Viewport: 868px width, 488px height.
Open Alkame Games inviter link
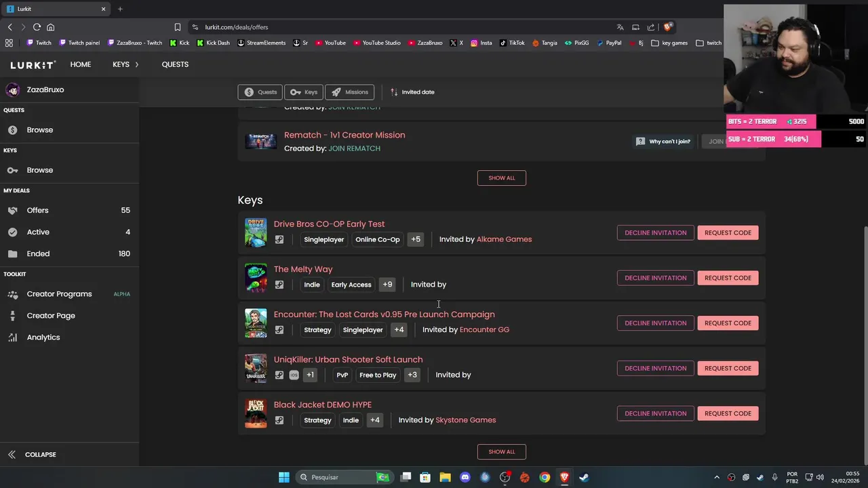[504, 239]
